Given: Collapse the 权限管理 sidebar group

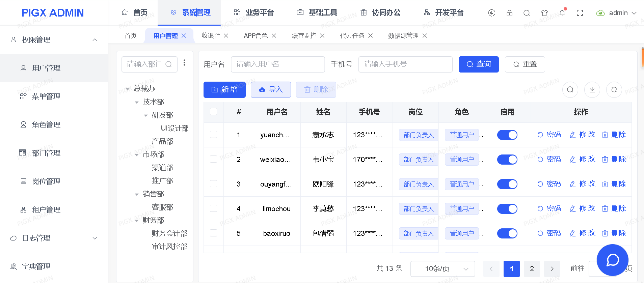Looking at the screenshot, I should click(54, 40).
